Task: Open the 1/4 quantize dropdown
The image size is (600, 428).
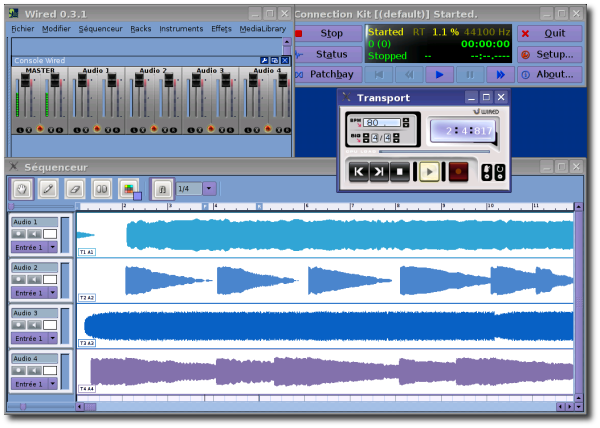Action: [209, 188]
